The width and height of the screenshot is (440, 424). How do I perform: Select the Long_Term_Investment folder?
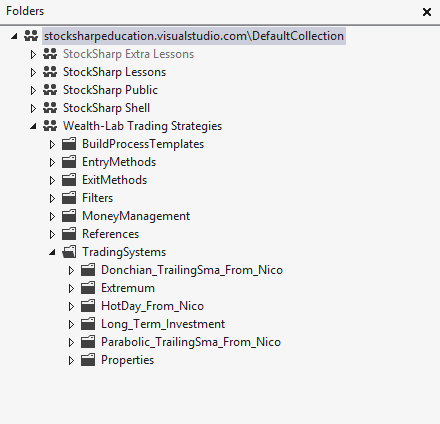(x=163, y=324)
